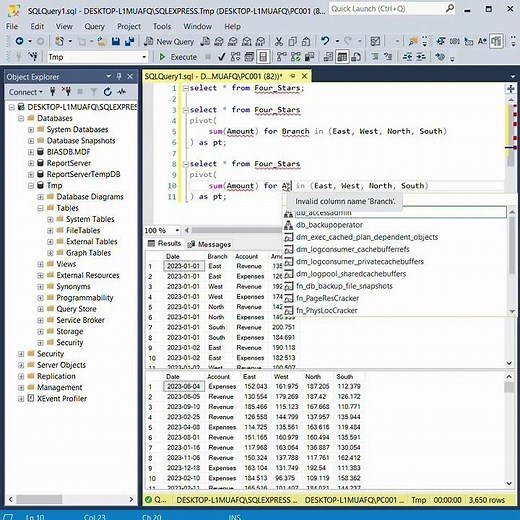Switch output to Results to Text
520x520 pixels.
tap(328, 57)
